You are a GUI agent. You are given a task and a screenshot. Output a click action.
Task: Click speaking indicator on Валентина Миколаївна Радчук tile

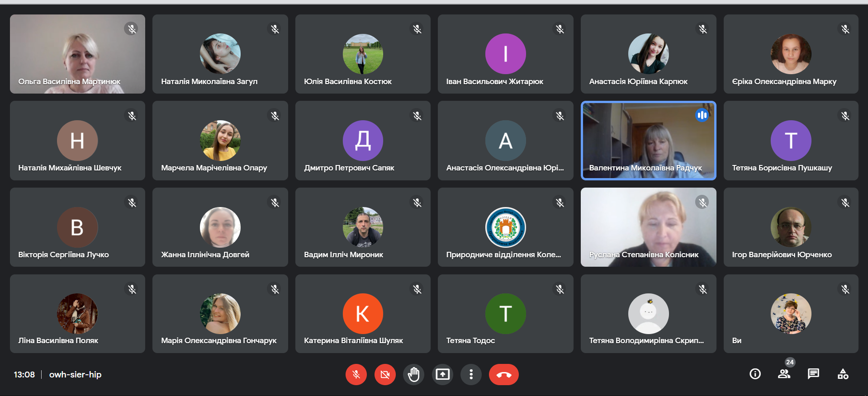[x=702, y=115]
